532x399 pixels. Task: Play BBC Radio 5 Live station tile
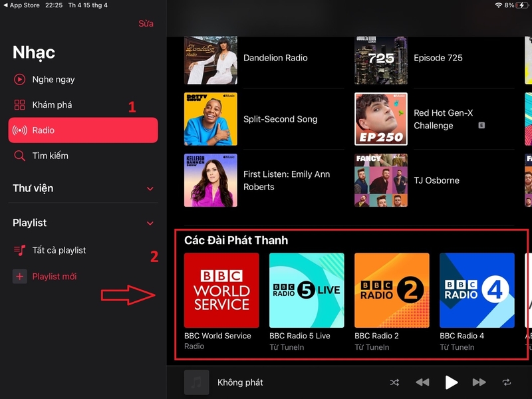click(307, 291)
